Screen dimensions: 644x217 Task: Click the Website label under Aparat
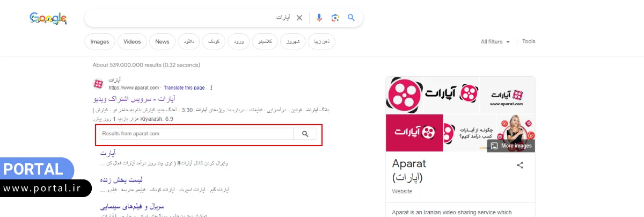click(x=402, y=191)
